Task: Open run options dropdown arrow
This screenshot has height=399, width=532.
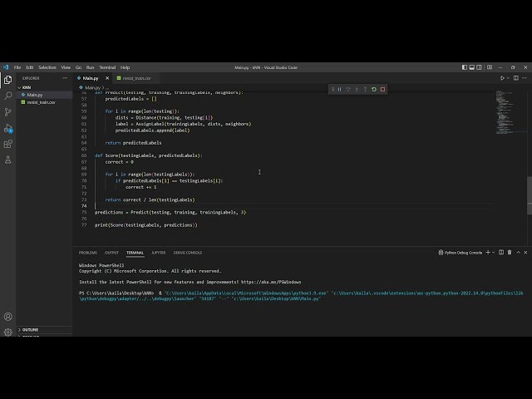Action: (x=508, y=78)
